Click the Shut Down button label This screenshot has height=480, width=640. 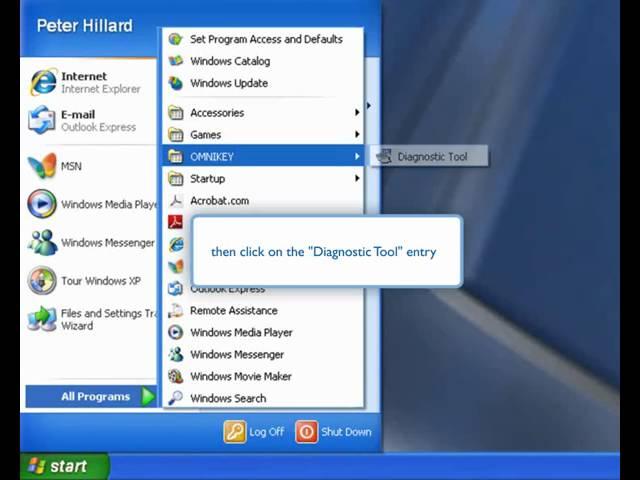pyautogui.click(x=346, y=432)
